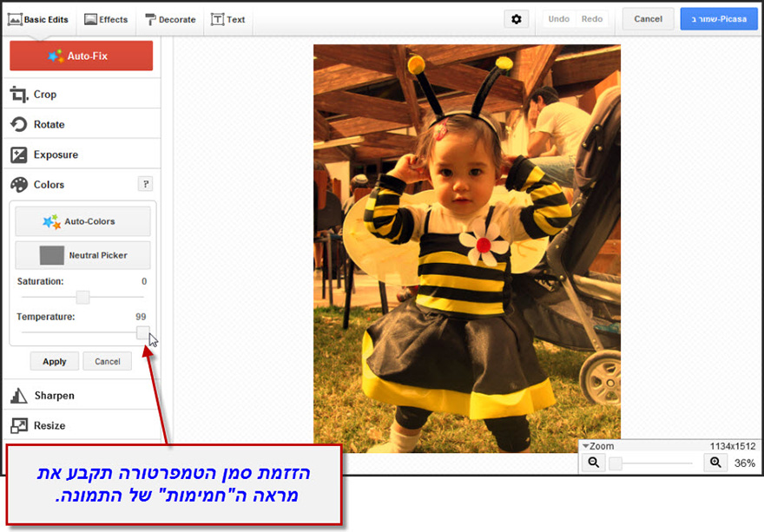This screenshot has width=764, height=532.
Task: Switch to the Text tab
Action: tap(228, 17)
